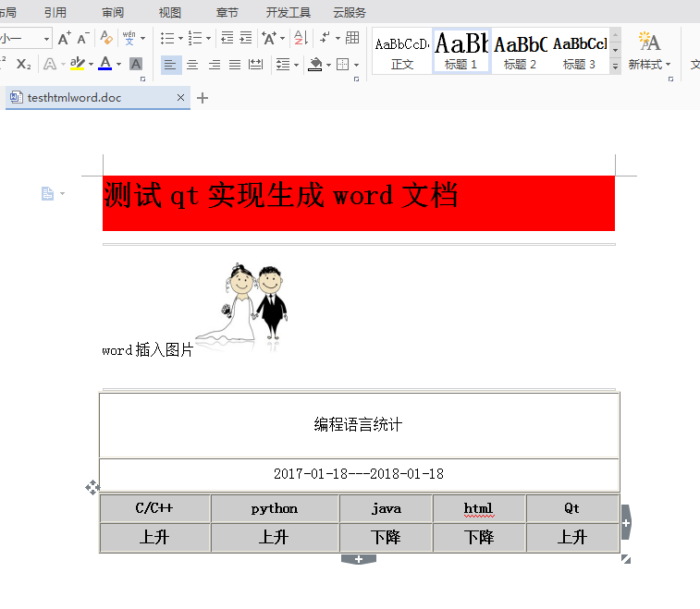
Task: Click the 编程语言统计 table title cell
Action: pyautogui.click(x=359, y=425)
